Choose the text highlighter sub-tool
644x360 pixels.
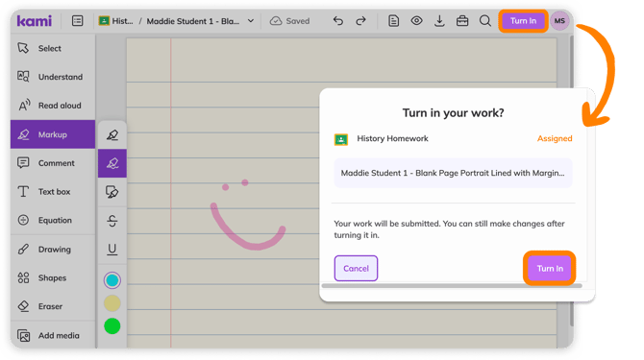click(x=112, y=134)
